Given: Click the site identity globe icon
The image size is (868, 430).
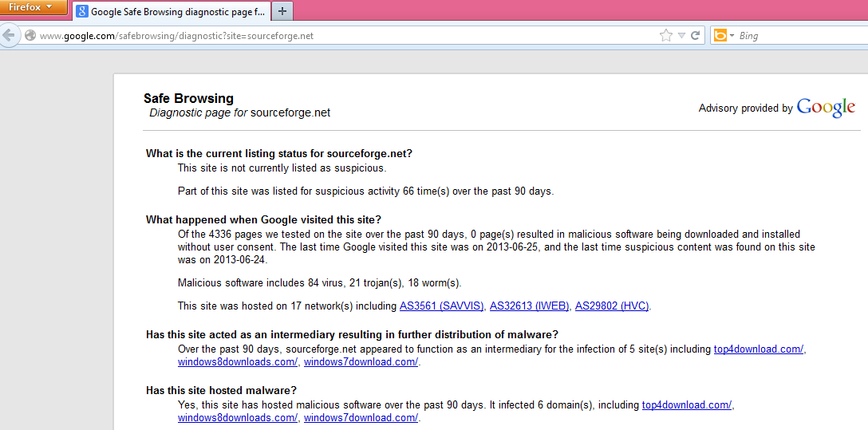Looking at the screenshot, I should click(30, 36).
